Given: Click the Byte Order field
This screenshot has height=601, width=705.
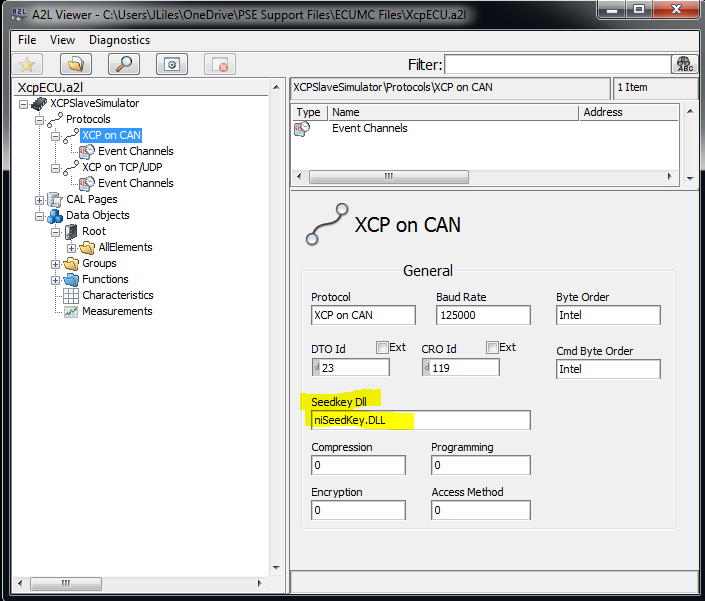Looking at the screenshot, I should [608, 315].
